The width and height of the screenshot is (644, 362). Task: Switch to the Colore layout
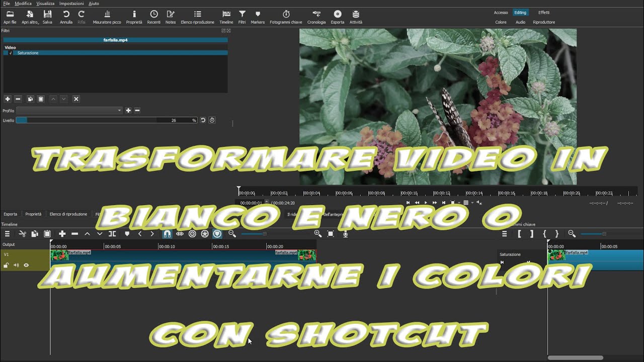[x=501, y=22]
